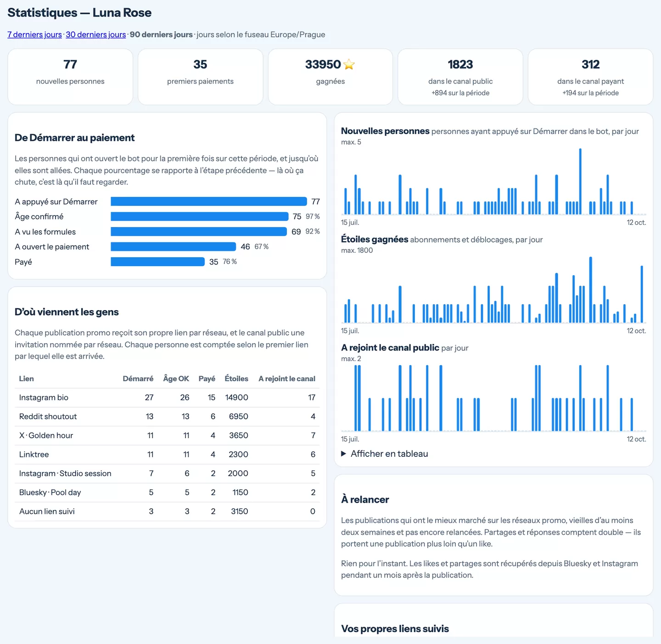Screen dimensions: 661x644
Task: Click the dans le canal payant card
Action: [x=590, y=77]
